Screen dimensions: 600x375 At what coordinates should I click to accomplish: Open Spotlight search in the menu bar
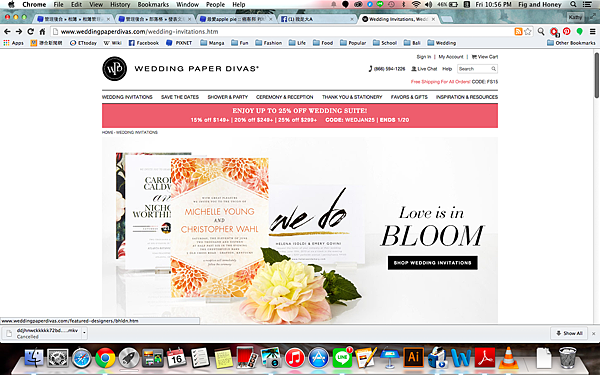tap(573, 4)
